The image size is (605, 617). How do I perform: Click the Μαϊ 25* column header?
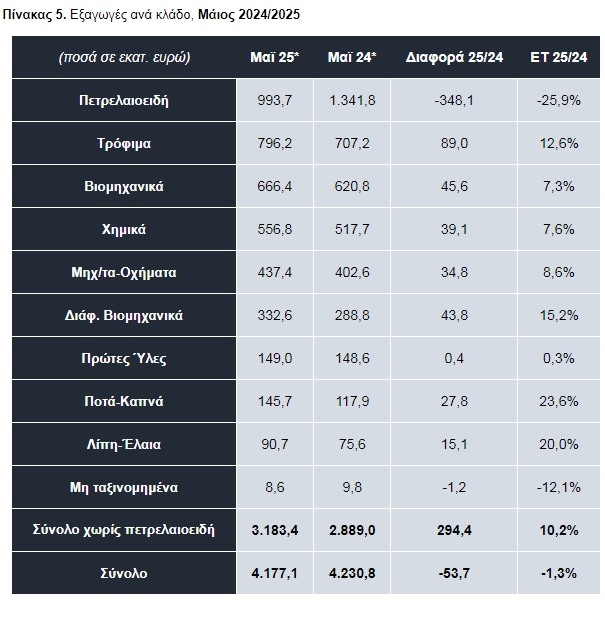click(x=275, y=57)
